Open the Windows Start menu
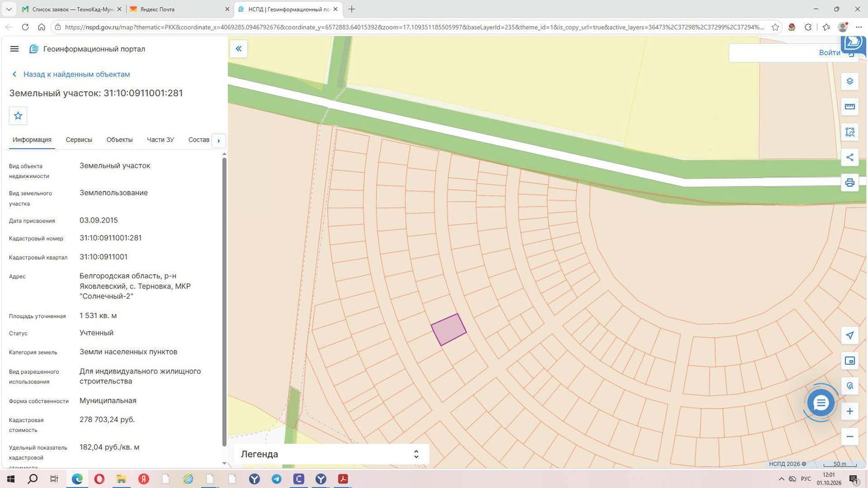868x488 pixels. 10,479
